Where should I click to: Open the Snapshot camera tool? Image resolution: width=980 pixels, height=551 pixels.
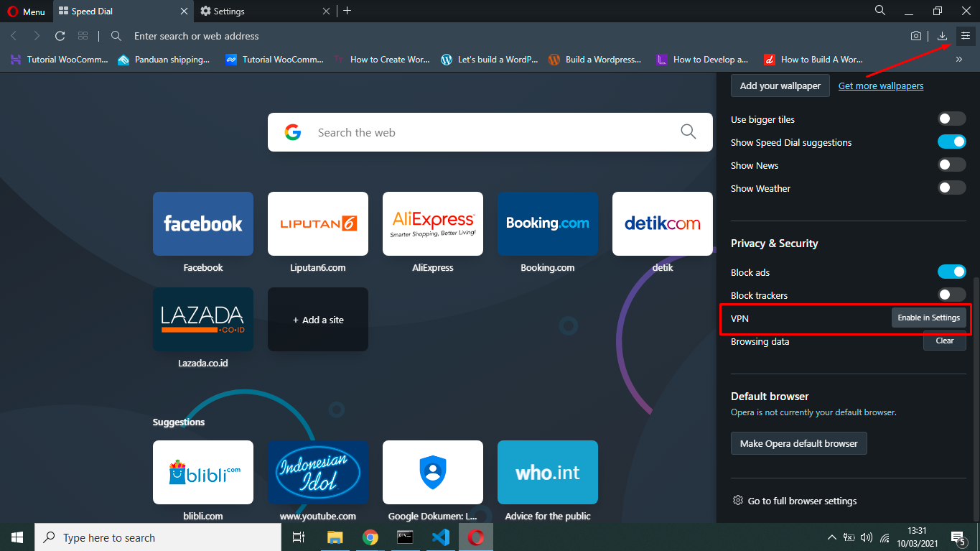click(x=916, y=36)
